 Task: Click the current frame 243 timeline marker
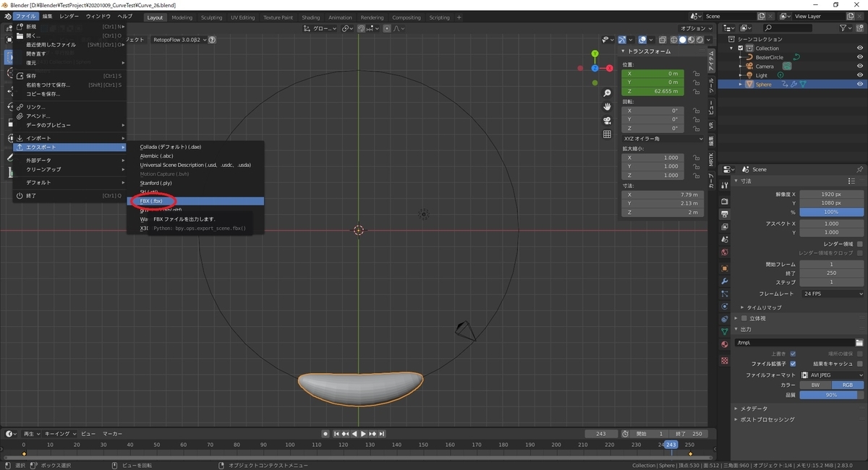671,444
